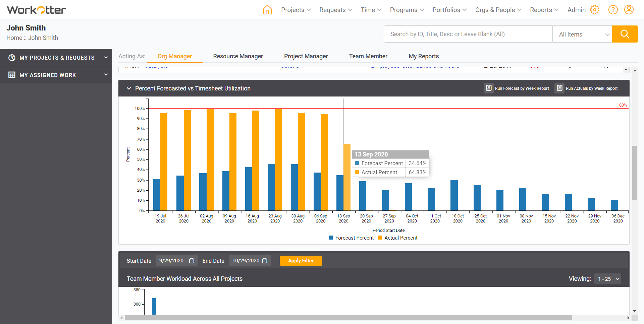
Task: Go to the home page icon
Action: click(x=267, y=10)
